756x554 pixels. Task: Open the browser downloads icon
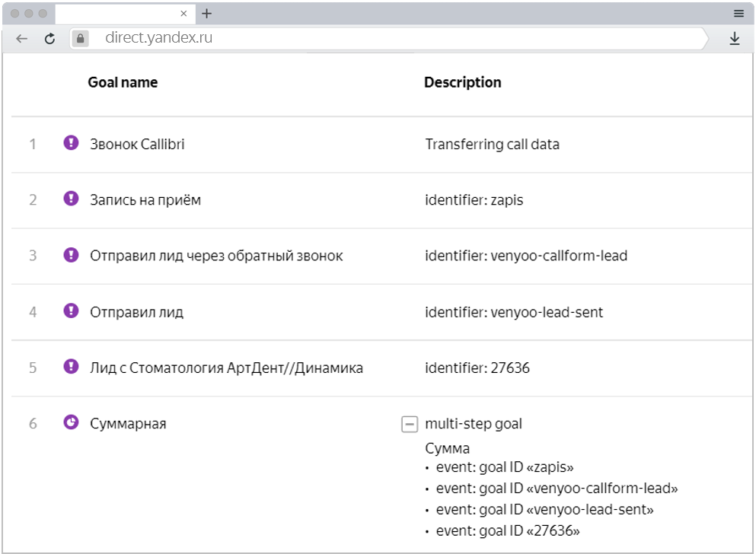tap(735, 39)
